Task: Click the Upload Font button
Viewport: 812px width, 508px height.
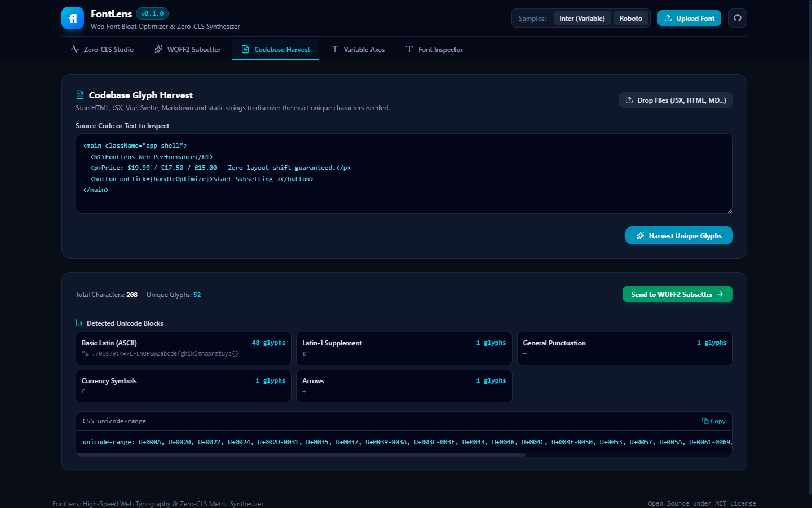Action: (x=689, y=18)
